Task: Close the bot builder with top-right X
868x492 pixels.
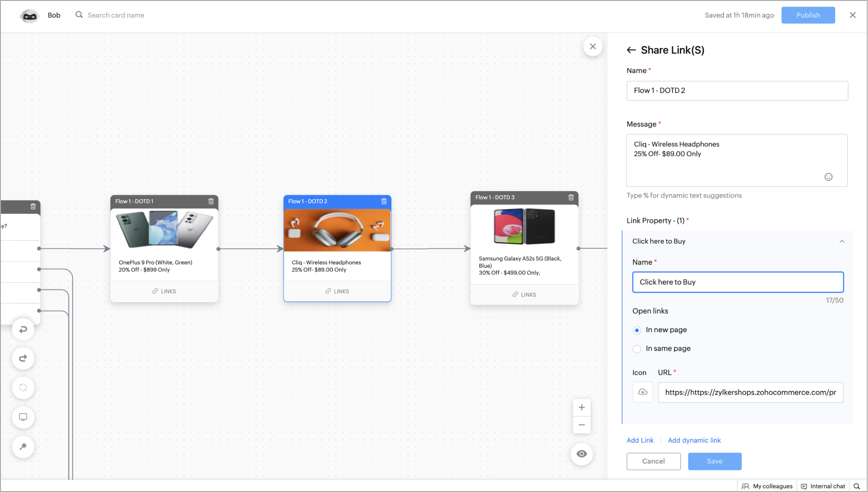Action: click(x=853, y=15)
